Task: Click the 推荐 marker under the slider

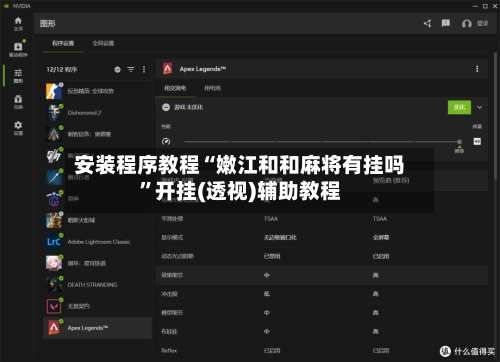Action: [x=459, y=150]
